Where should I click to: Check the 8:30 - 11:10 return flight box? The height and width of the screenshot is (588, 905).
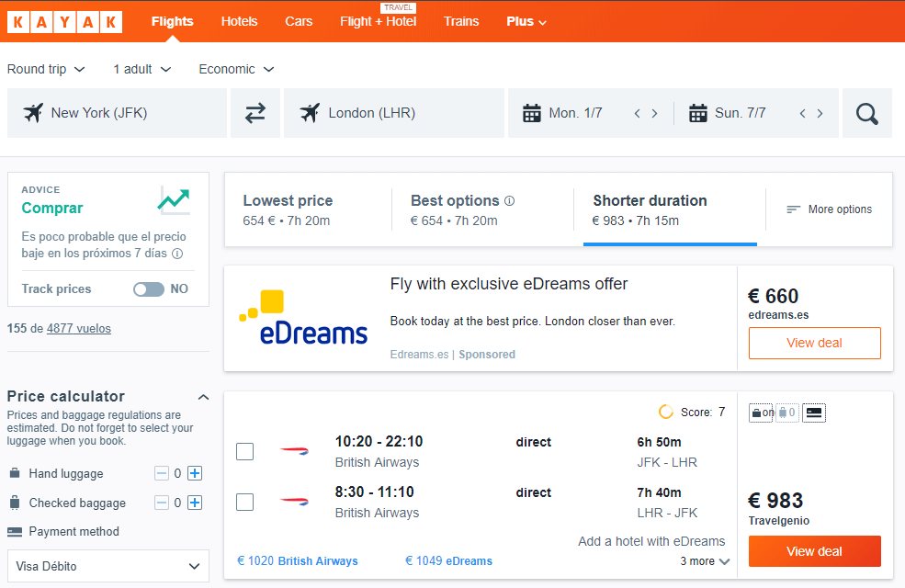tap(244, 502)
